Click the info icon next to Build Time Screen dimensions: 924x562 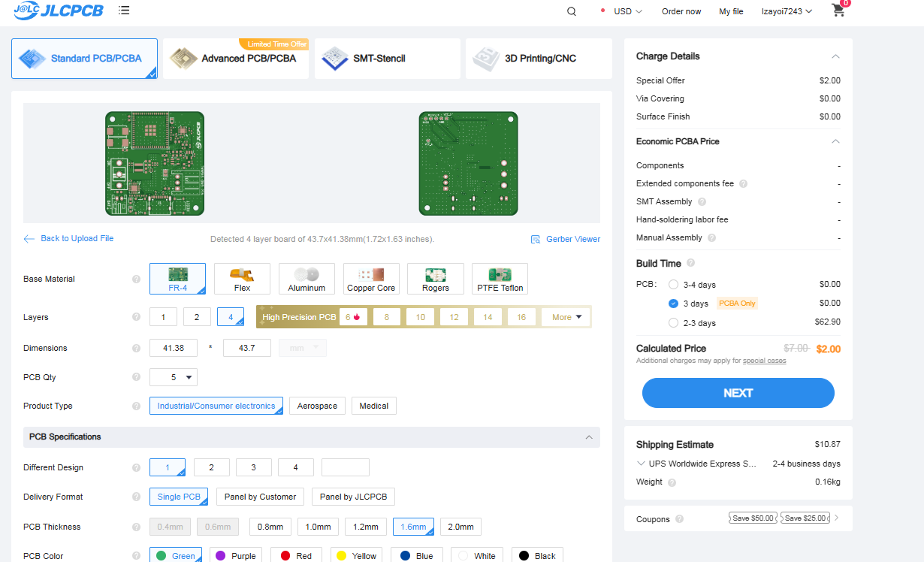690,263
